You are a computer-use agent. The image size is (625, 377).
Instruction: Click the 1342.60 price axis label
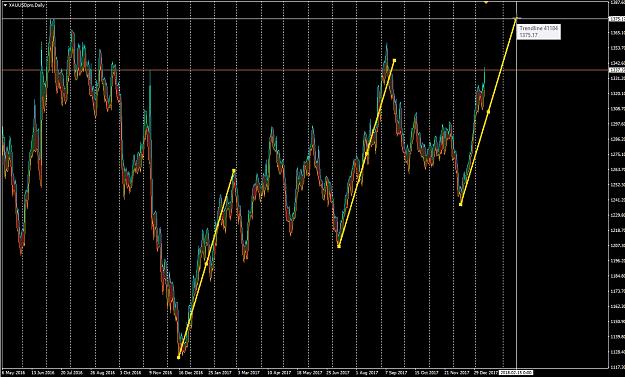pos(617,63)
